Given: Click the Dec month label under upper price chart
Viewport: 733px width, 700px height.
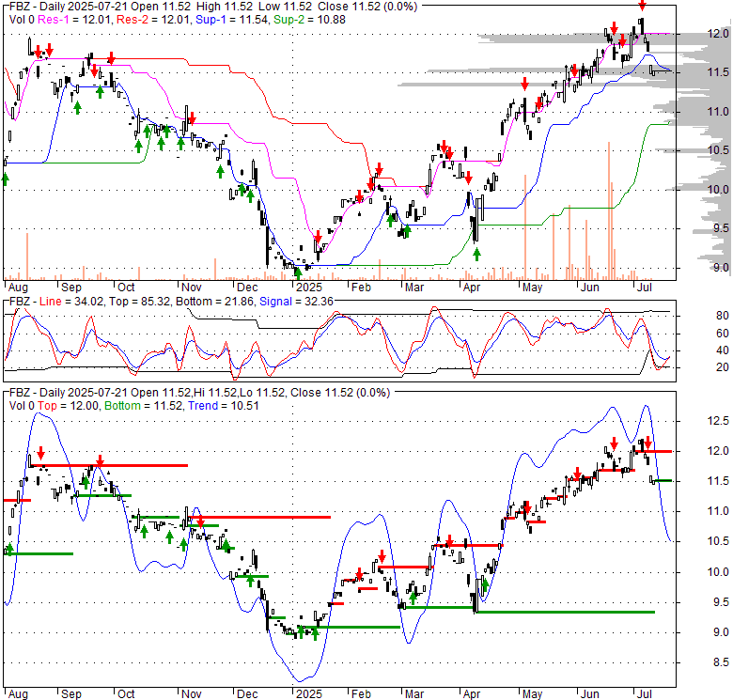Looking at the screenshot, I should [x=247, y=287].
